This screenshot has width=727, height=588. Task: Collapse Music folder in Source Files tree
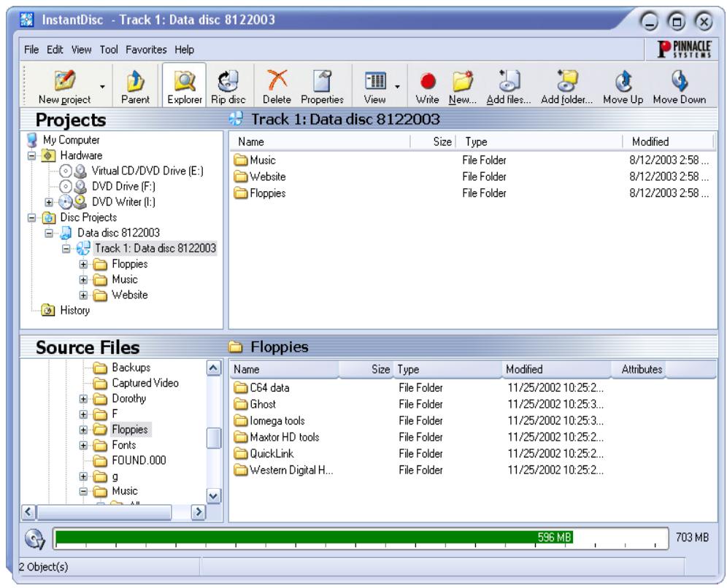[x=83, y=491]
